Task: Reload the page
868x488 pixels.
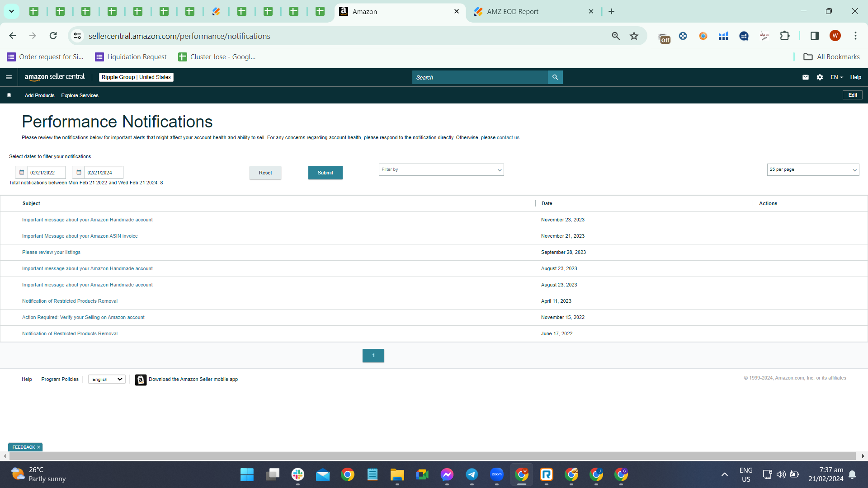Action: [53, 36]
